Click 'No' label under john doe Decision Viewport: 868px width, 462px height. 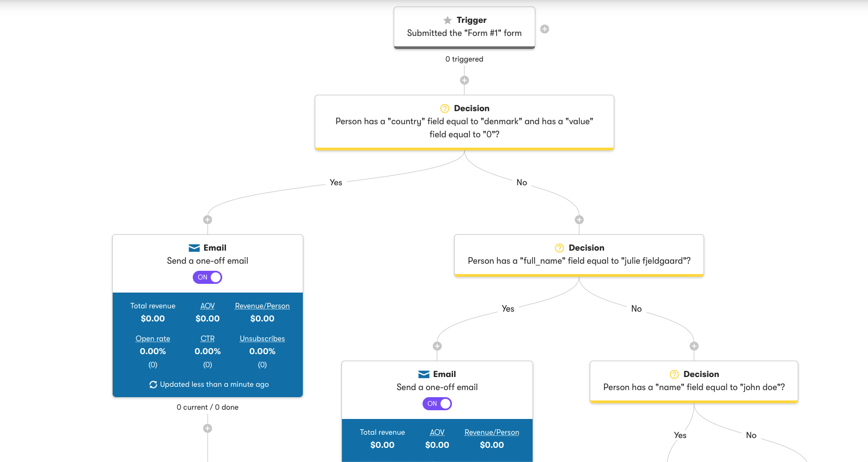pyautogui.click(x=751, y=435)
